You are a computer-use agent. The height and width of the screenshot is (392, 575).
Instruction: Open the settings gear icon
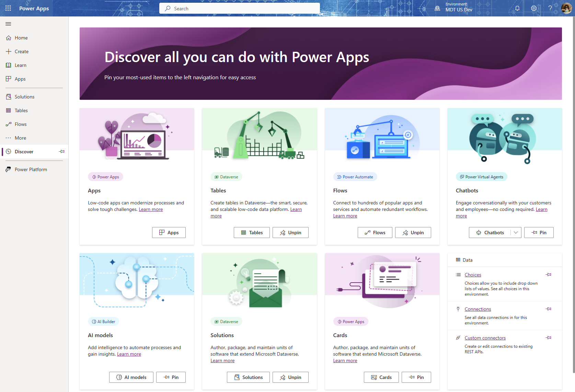534,8
